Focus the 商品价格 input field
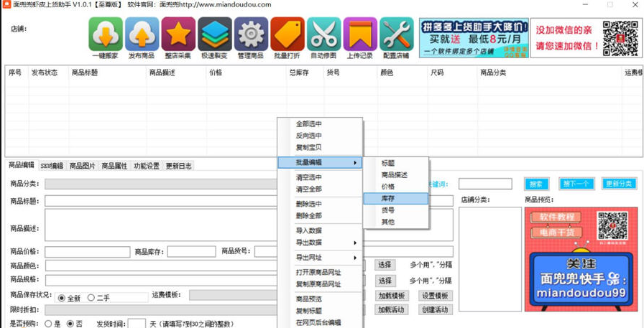Image resolution: width=644 pixels, height=328 pixels. [x=88, y=252]
